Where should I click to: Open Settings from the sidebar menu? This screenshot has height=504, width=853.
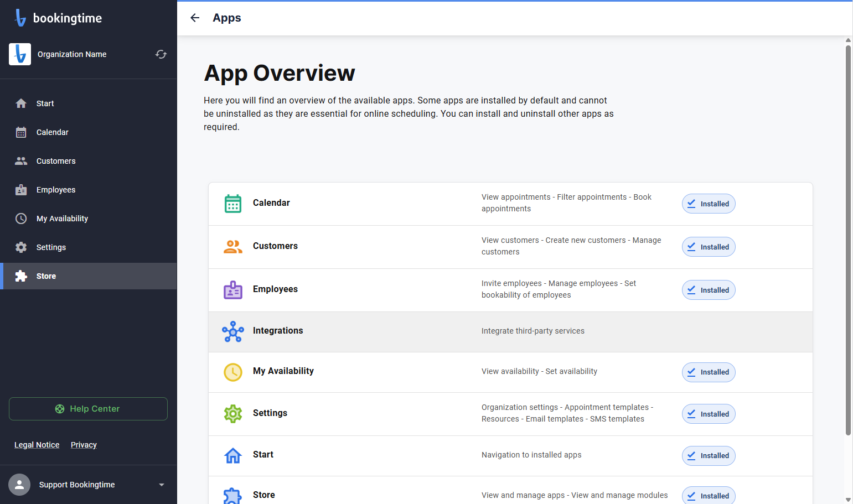pos(89,247)
